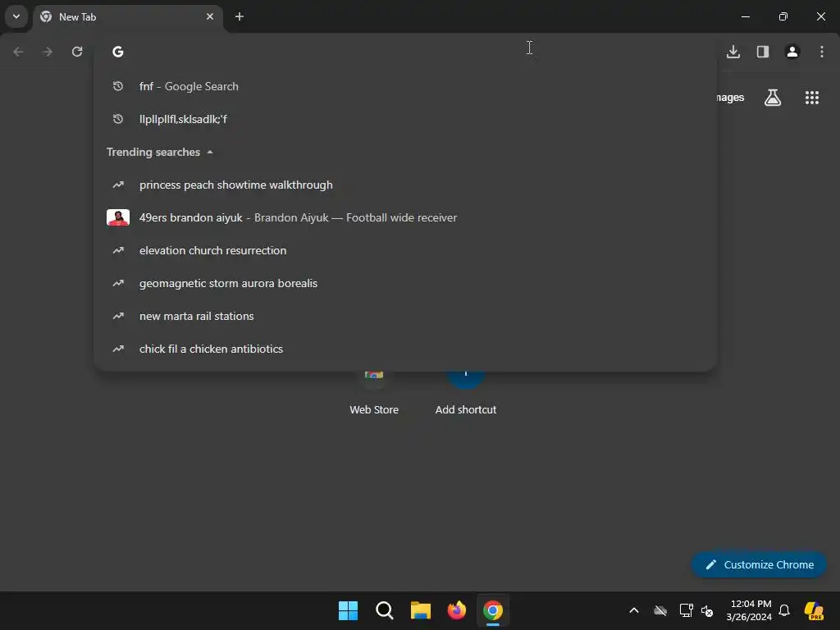Select 'chick fil a chicken antibiotics' suggestion

pyautogui.click(x=405, y=349)
